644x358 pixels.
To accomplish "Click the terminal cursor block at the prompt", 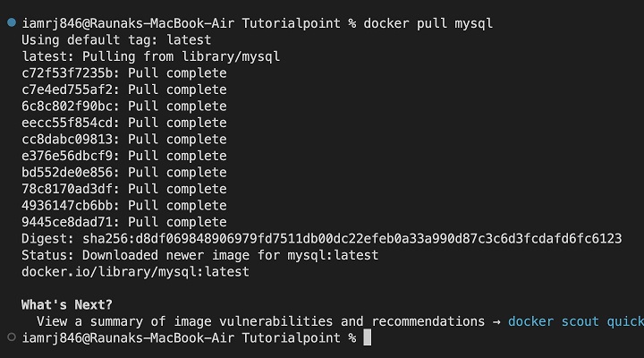I will pyautogui.click(x=368, y=338).
